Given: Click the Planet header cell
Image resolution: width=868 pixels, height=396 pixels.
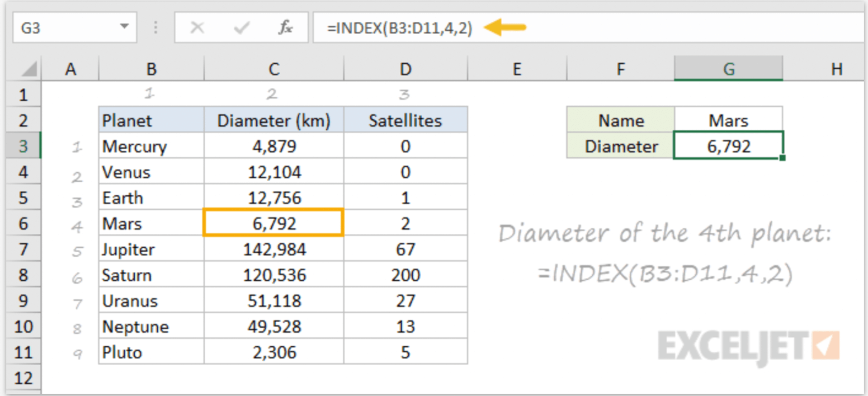Looking at the screenshot, I should pos(152,120).
